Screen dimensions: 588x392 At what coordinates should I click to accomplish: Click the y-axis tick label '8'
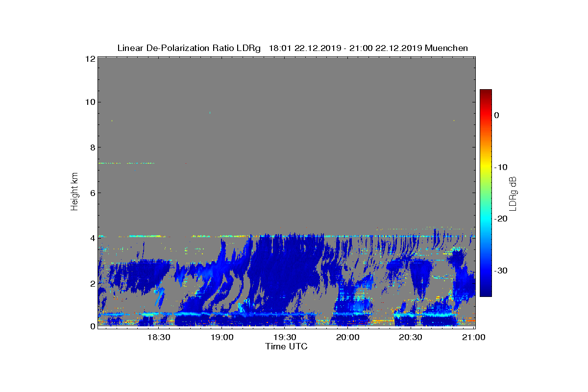92,147
